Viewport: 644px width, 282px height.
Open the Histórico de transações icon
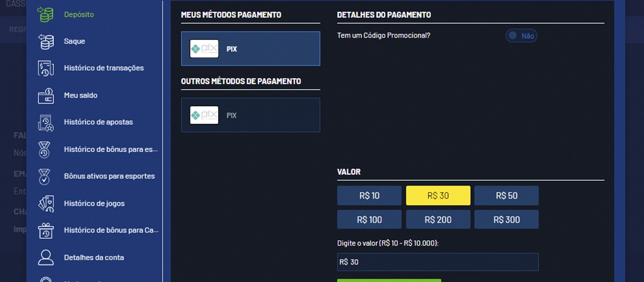[x=46, y=68]
